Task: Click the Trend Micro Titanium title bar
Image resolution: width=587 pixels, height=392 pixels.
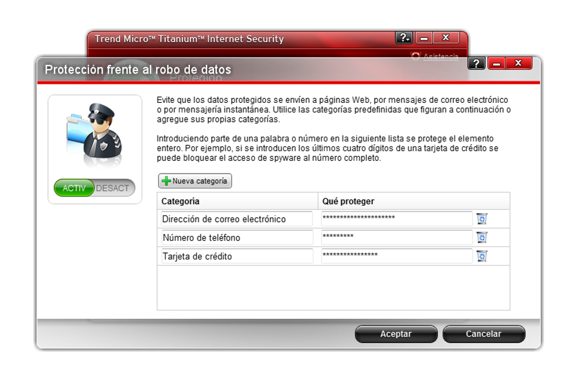Action: tap(230, 39)
